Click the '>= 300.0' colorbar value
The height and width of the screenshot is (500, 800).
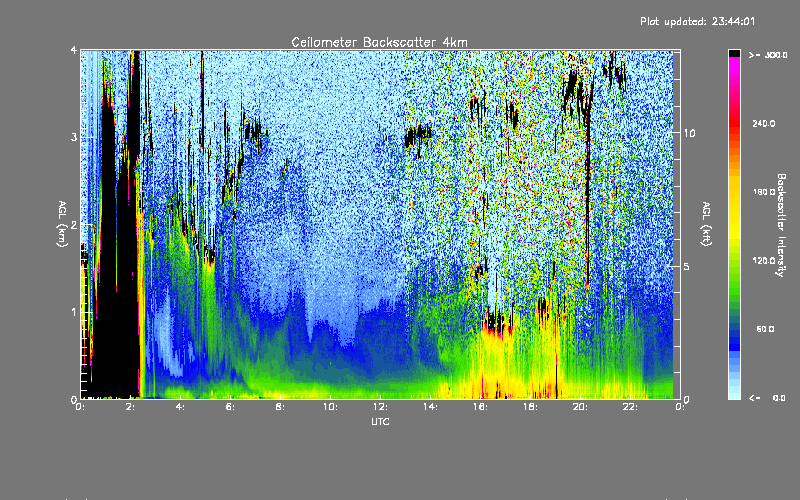[x=768, y=55]
